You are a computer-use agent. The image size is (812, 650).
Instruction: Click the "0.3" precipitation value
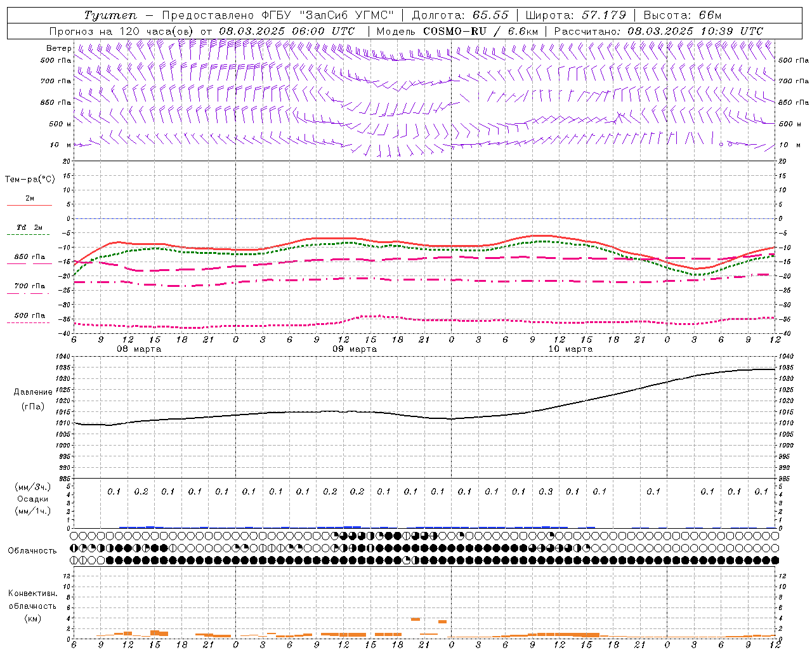pyautogui.click(x=546, y=491)
